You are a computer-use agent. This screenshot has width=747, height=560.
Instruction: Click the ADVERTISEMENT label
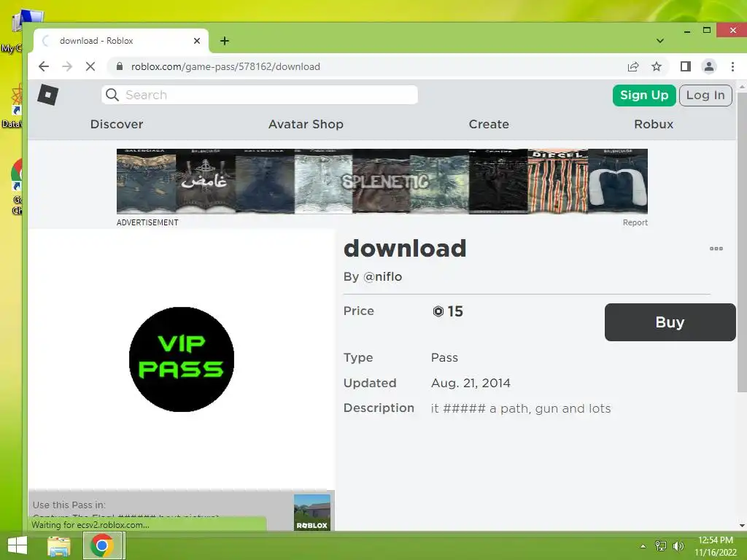click(x=147, y=222)
